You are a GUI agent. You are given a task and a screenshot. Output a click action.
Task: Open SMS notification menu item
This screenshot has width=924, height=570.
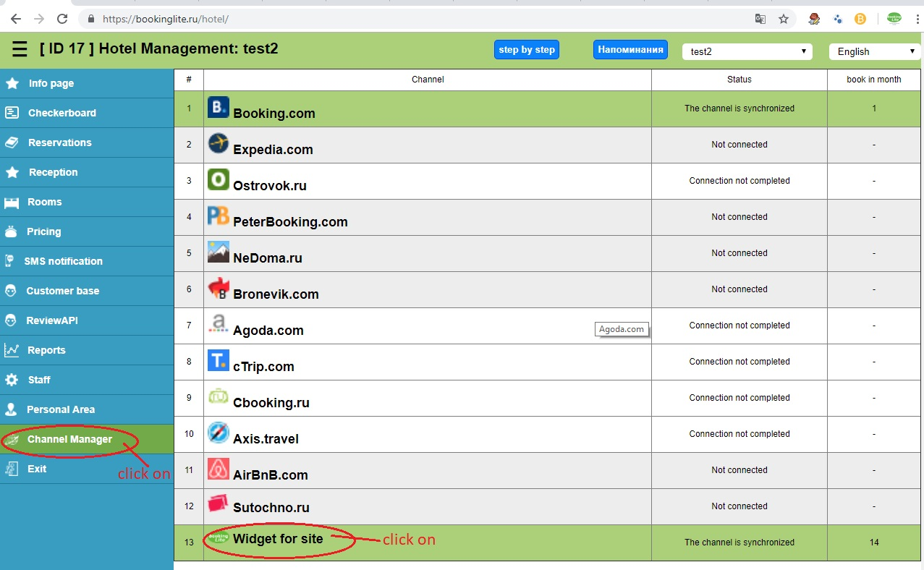pos(87,261)
